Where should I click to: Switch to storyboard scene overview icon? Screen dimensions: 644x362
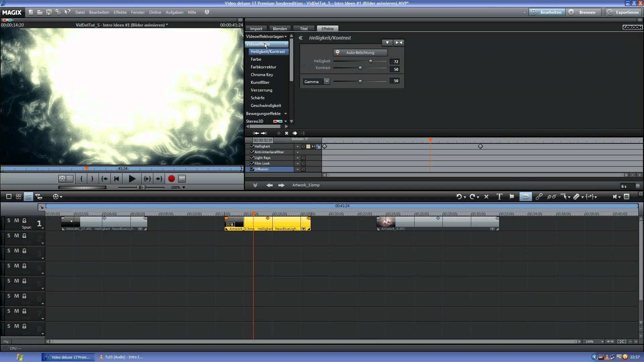(18, 197)
